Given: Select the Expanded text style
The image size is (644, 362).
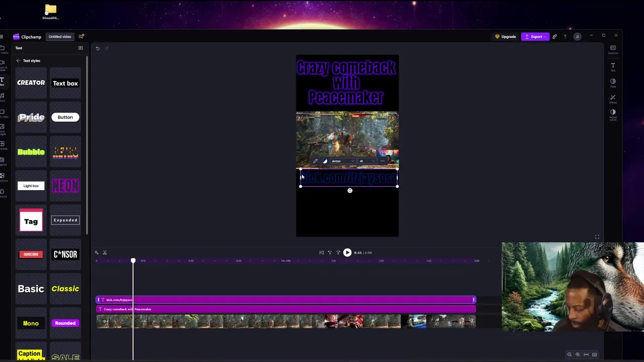Looking at the screenshot, I should (x=65, y=220).
